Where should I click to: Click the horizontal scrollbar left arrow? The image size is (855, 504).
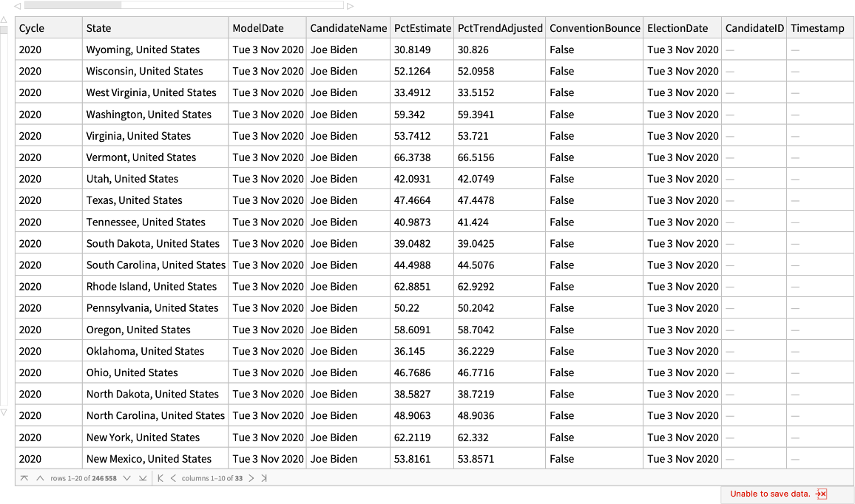tap(17, 5)
